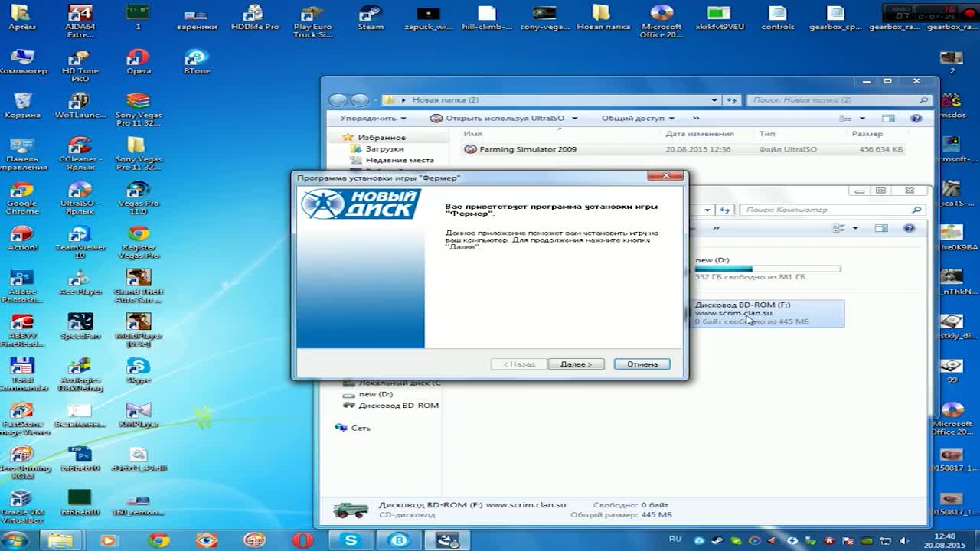Screen dimensions: 980x551
Task: Toggle the preview pane in Новая папка window
Action: (x=888, y=119)
